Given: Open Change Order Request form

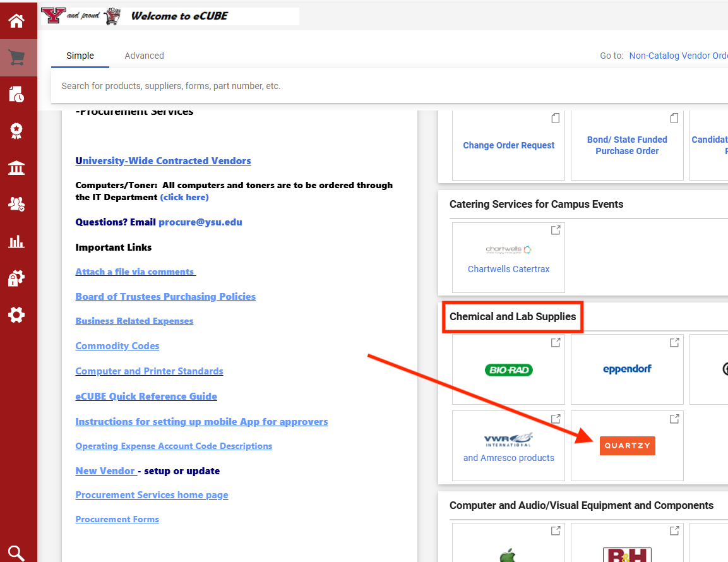Looking at the screenshot, I should coord(508,145).
